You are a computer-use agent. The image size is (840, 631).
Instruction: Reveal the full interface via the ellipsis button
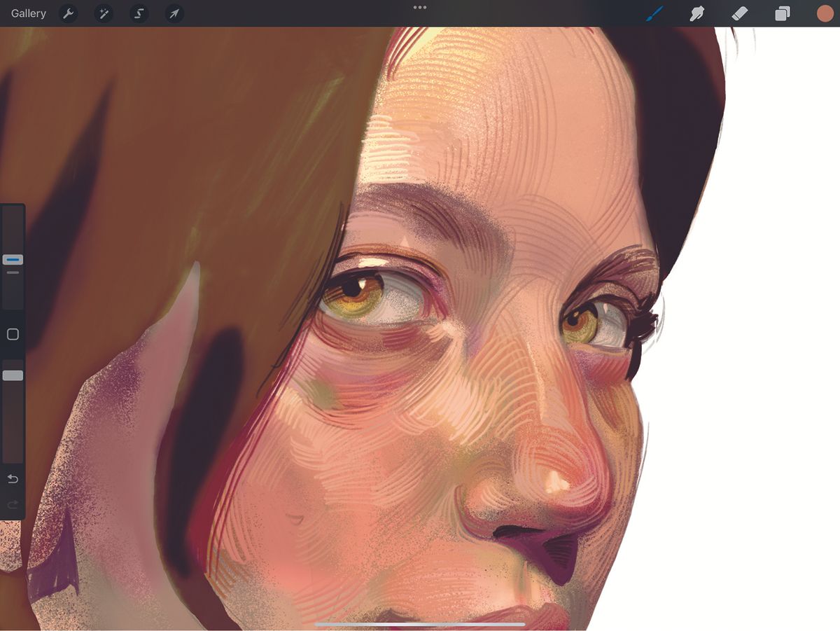[419, 7]
